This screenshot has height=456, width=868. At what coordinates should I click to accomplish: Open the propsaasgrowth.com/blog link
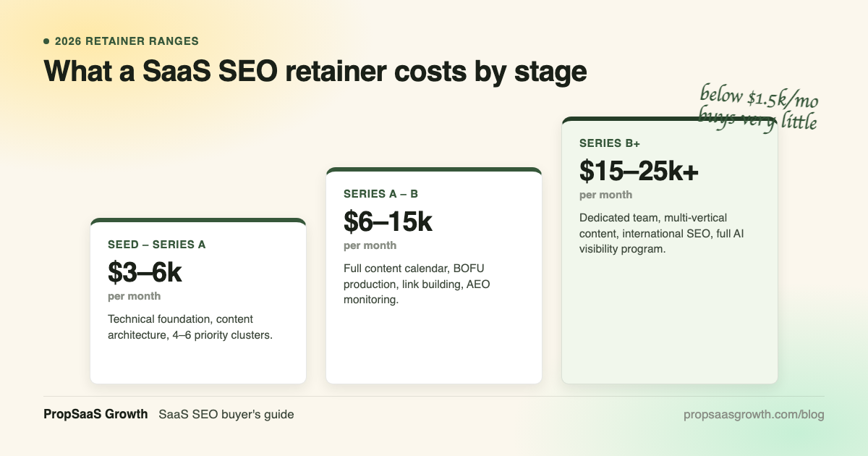[754, 415]
